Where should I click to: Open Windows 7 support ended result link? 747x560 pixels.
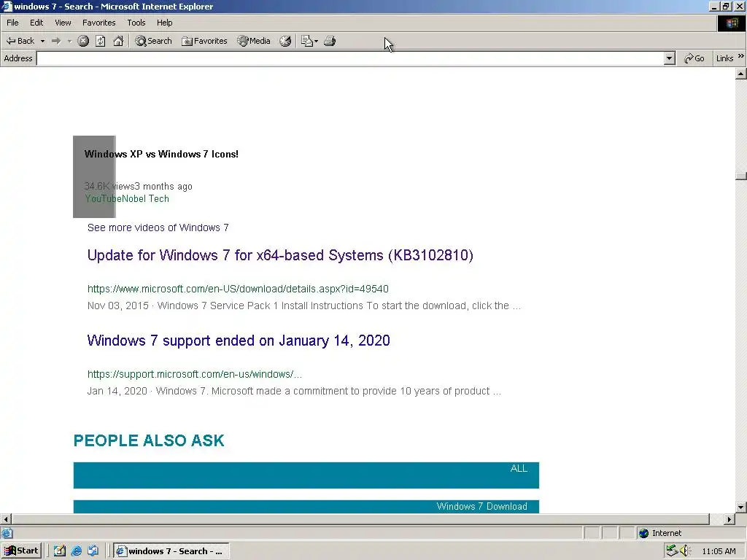coord(239,341)
